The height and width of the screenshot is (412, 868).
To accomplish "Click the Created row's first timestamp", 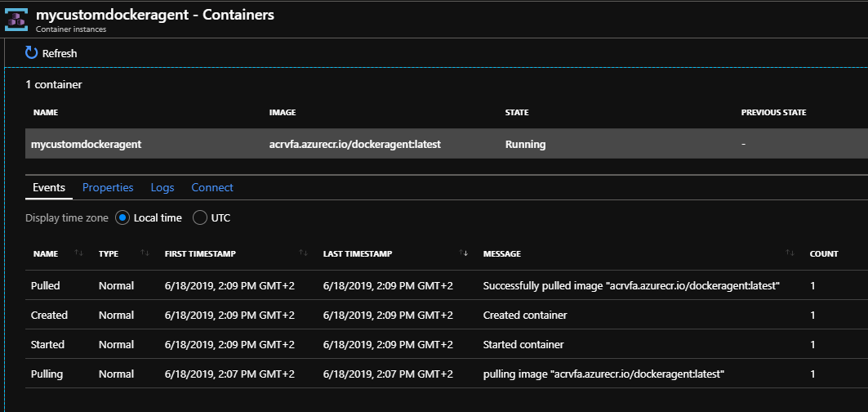I will 229,315.
